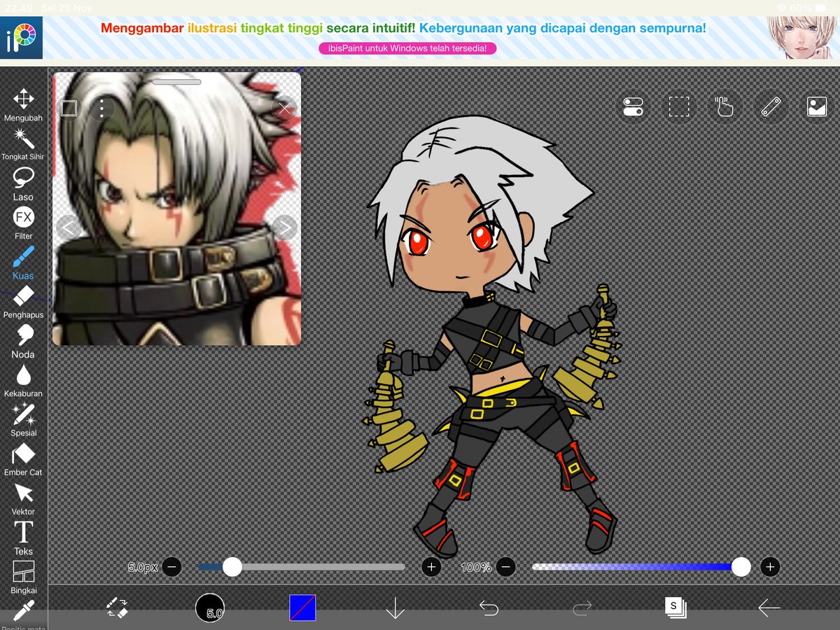Increase opacity with plus button
Screen dimensions: 840x630
[x=770, y=567]
